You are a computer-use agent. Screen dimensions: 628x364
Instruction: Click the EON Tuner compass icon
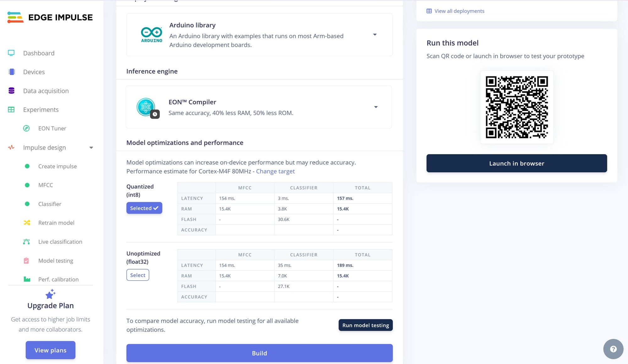pos(26,128)
